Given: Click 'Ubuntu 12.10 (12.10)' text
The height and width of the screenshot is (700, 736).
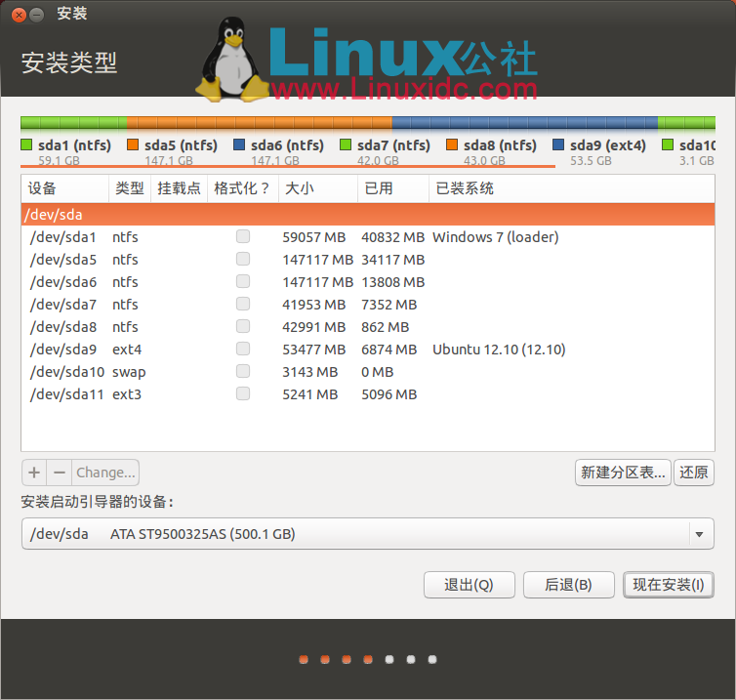Looking at the screenshot, I should [x=499, y=350].
